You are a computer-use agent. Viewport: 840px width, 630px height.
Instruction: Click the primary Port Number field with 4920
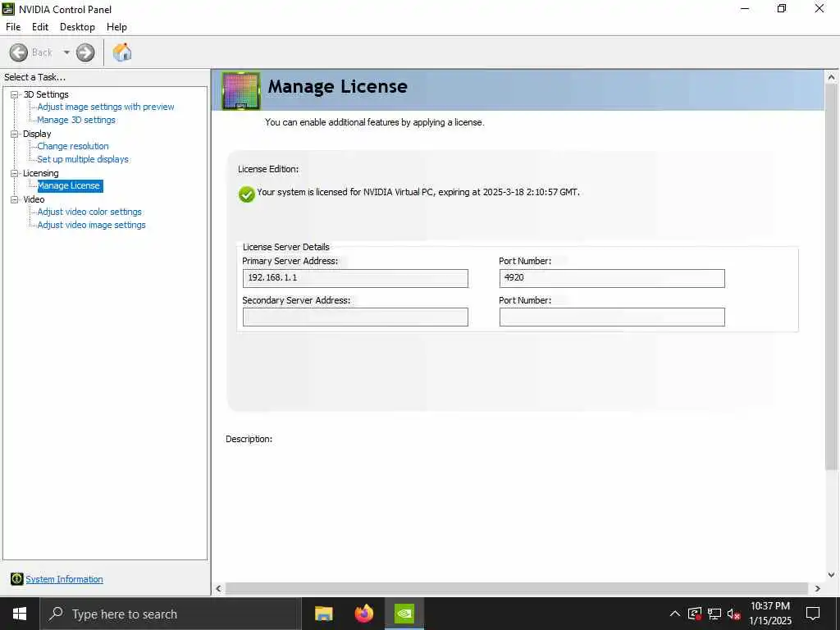click(612, 278)
